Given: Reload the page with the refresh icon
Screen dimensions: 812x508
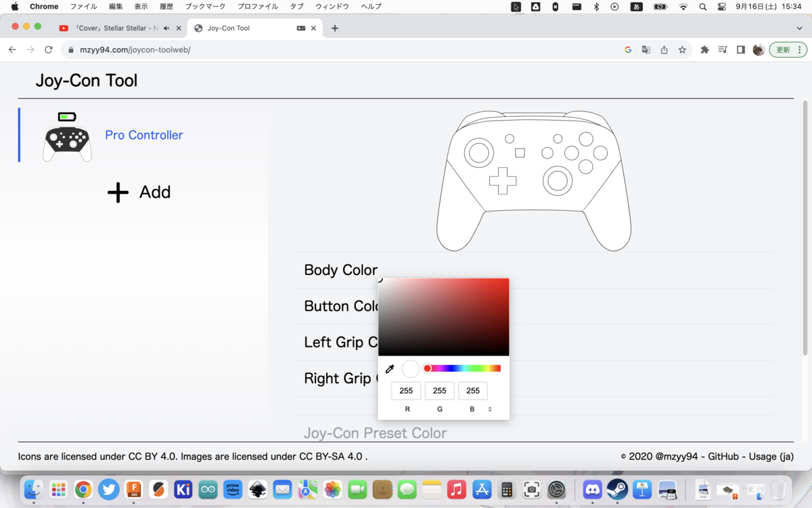Looking at the screenshot, I should [49, 49].
